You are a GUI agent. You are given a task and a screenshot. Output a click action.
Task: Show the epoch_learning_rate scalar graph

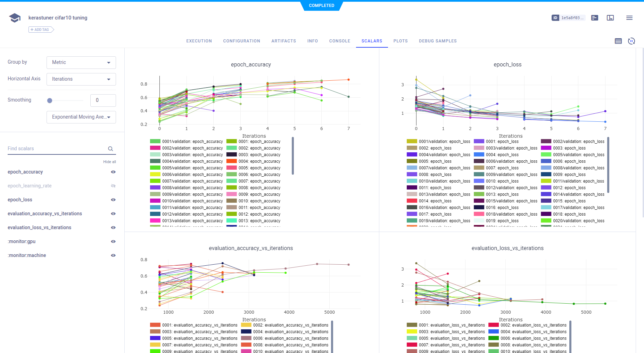click(113, 186)
